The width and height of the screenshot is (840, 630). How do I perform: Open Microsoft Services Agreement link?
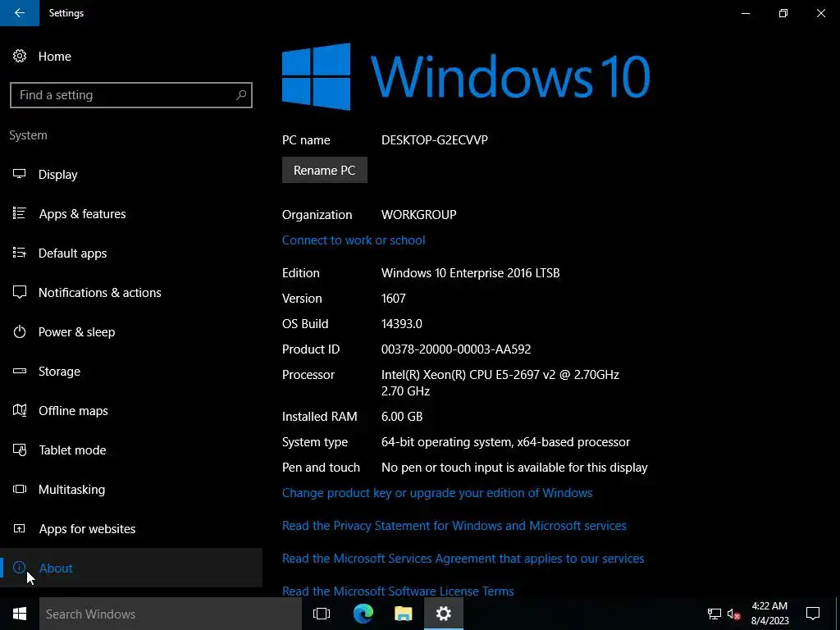(463, 558)
